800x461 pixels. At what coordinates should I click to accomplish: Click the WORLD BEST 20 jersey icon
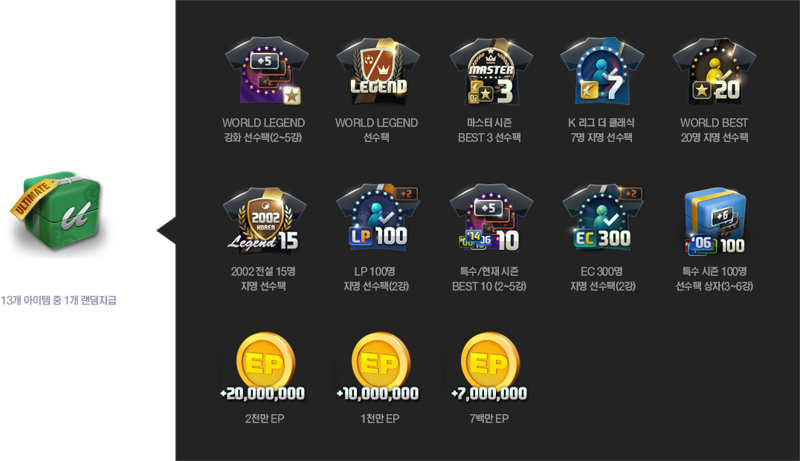715,70
